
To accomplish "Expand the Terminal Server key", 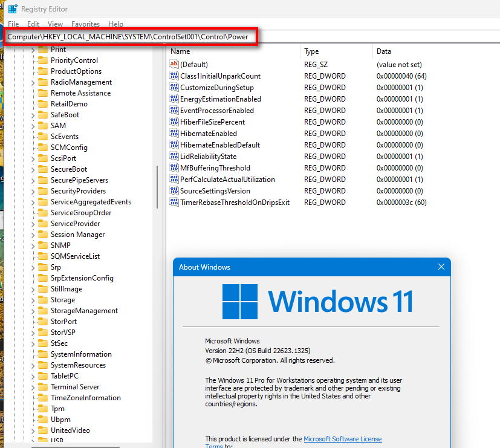I will coord(33,388).
